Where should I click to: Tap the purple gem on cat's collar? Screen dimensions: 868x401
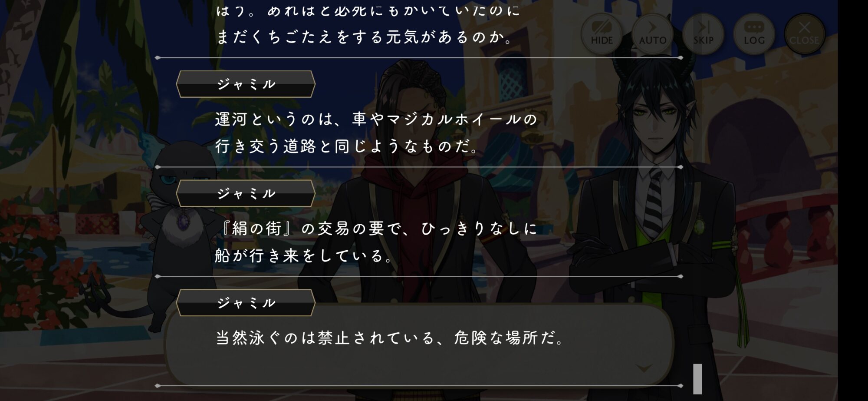pyautogui.click(x=183, y=220)
